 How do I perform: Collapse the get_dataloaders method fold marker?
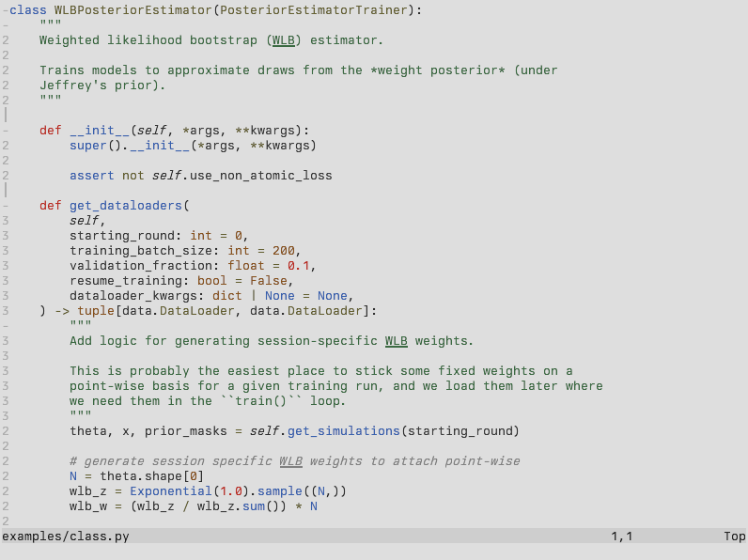point(5,206)
